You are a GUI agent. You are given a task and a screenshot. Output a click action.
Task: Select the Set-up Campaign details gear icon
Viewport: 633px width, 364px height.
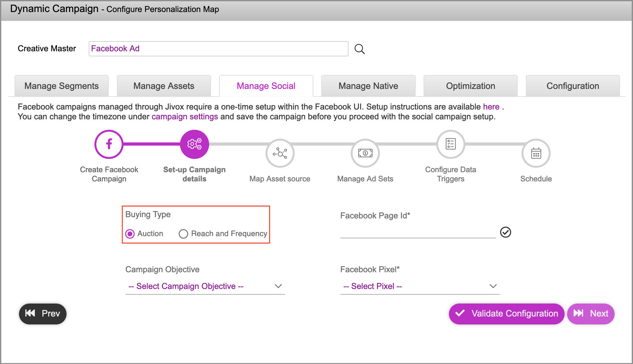click(195, 144)
